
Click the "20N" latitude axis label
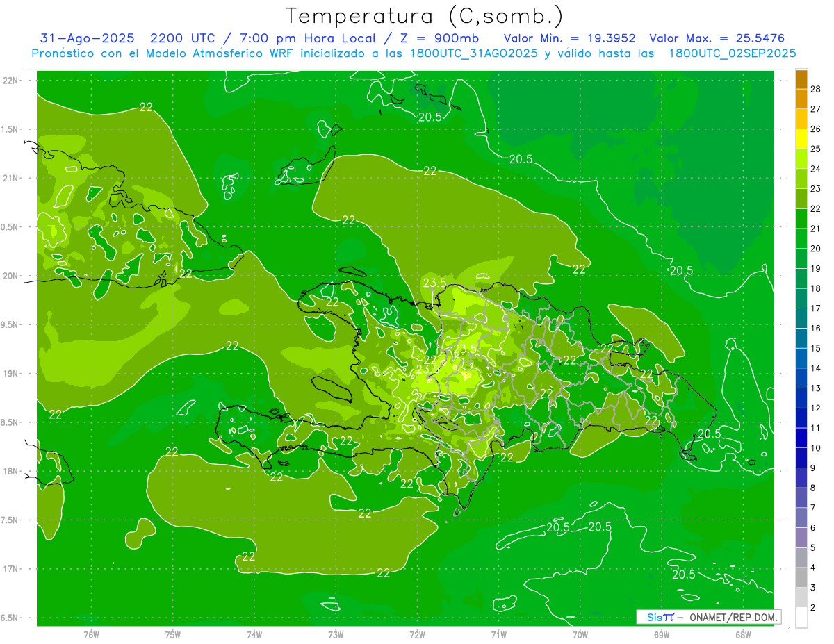[x=10, y=276]
